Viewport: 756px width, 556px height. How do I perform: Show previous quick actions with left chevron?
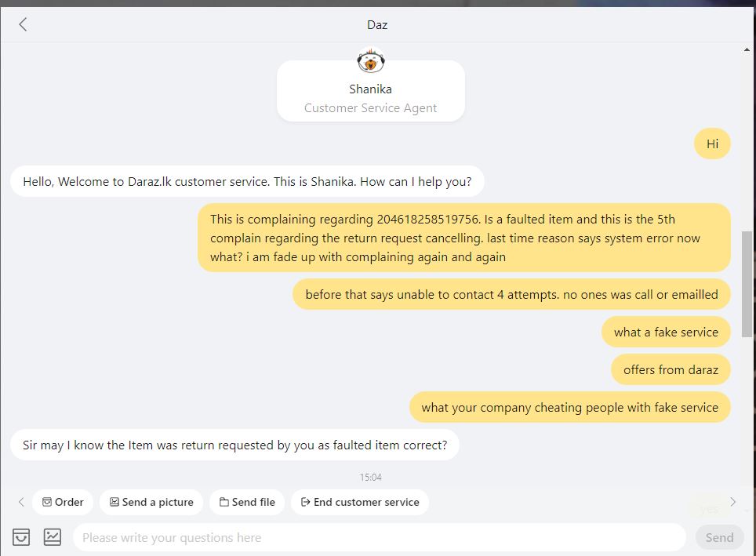click(20, 502)
